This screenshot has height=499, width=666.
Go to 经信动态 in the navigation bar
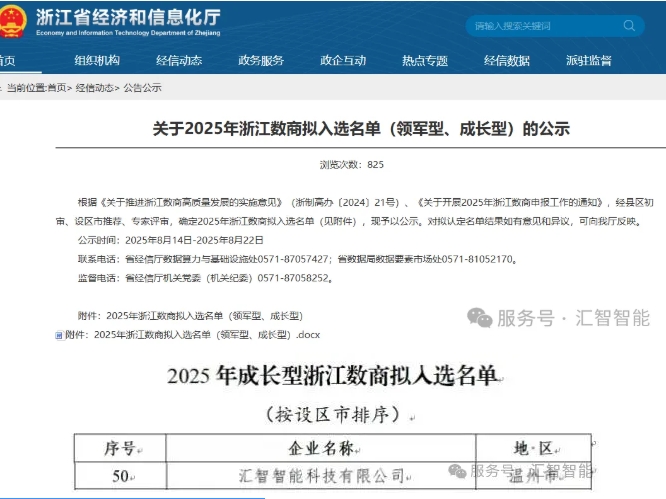(179, 60)
